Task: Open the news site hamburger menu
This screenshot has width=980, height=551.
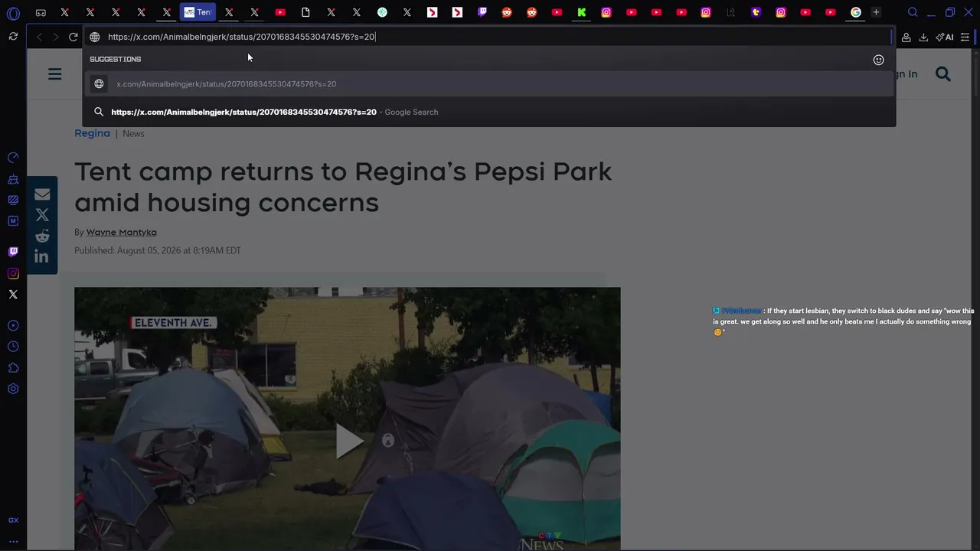Action: pyautogui.click(x=55, y=74)
